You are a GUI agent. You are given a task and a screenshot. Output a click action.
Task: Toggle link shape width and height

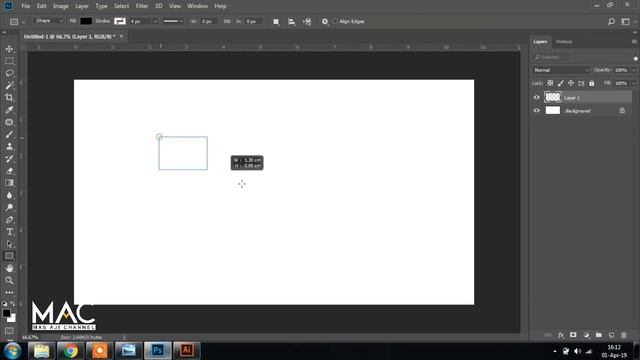pos(227,21)
